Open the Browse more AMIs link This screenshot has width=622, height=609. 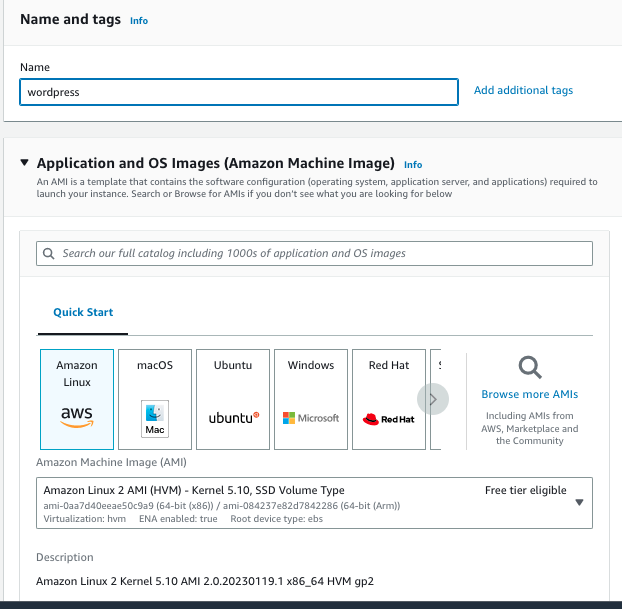coord(529,394)
